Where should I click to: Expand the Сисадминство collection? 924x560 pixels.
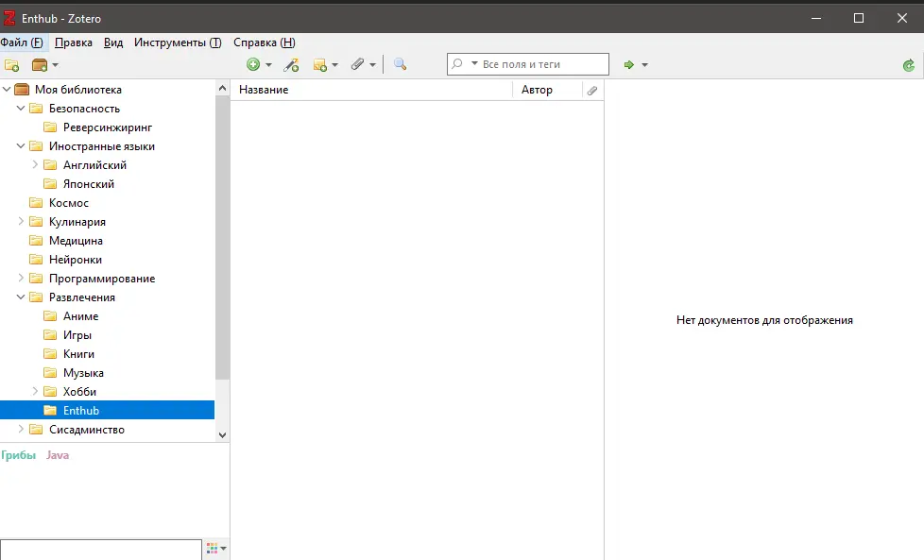tap(21, 429)
